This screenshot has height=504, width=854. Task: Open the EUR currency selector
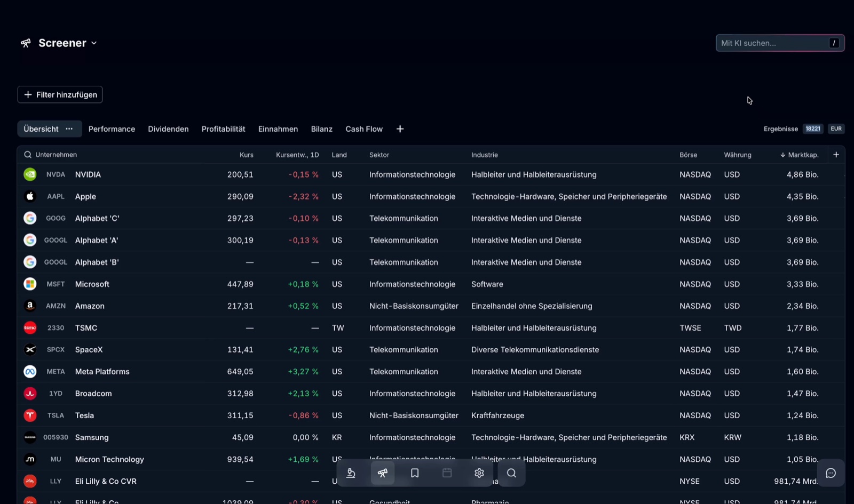pos(836,129)
